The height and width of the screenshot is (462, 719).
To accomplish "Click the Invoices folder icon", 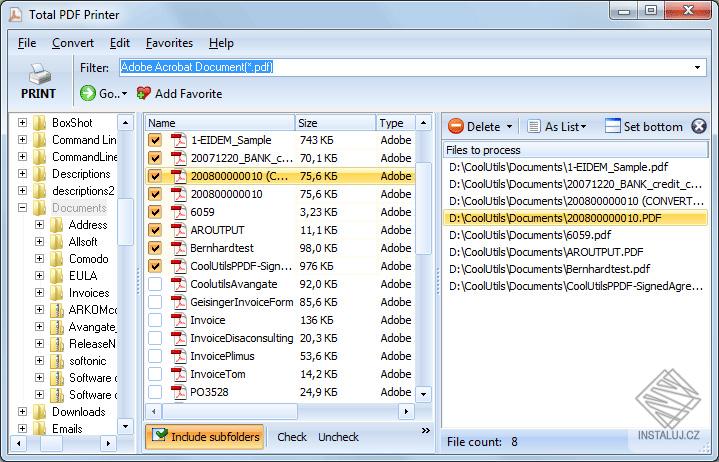I will (x=56, y=293).
